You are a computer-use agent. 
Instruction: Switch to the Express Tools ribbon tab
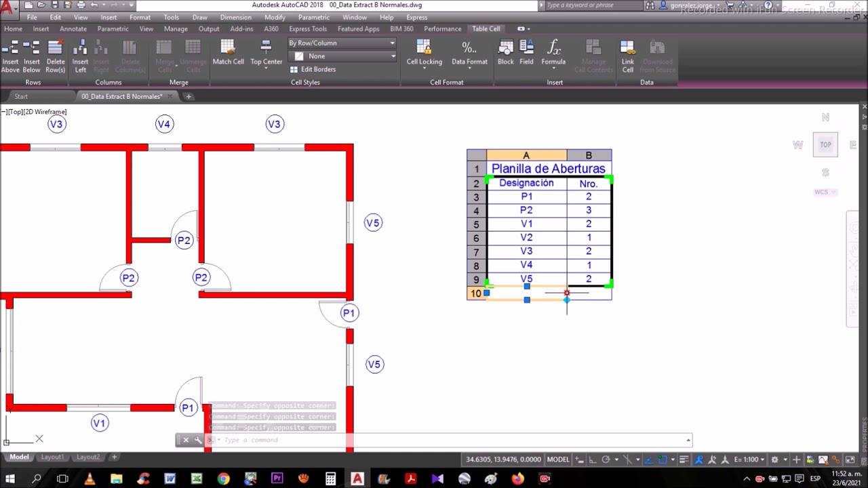(308, 28)
